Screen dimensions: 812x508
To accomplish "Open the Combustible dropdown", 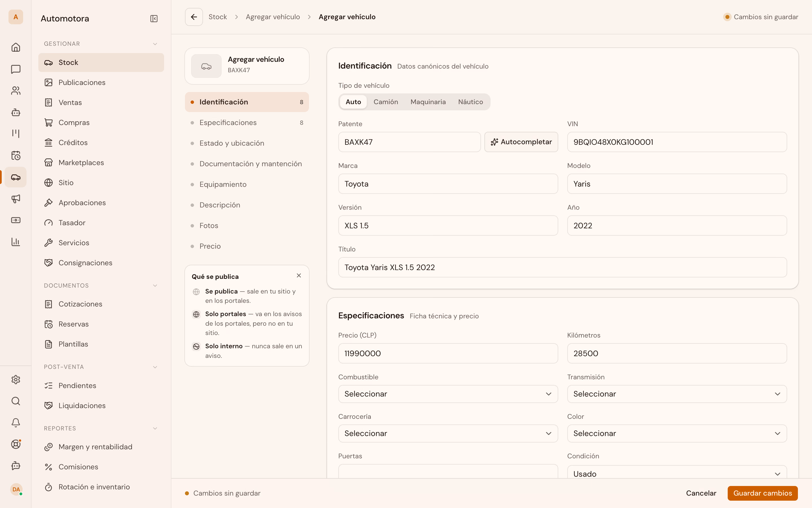I will point(448,394).
